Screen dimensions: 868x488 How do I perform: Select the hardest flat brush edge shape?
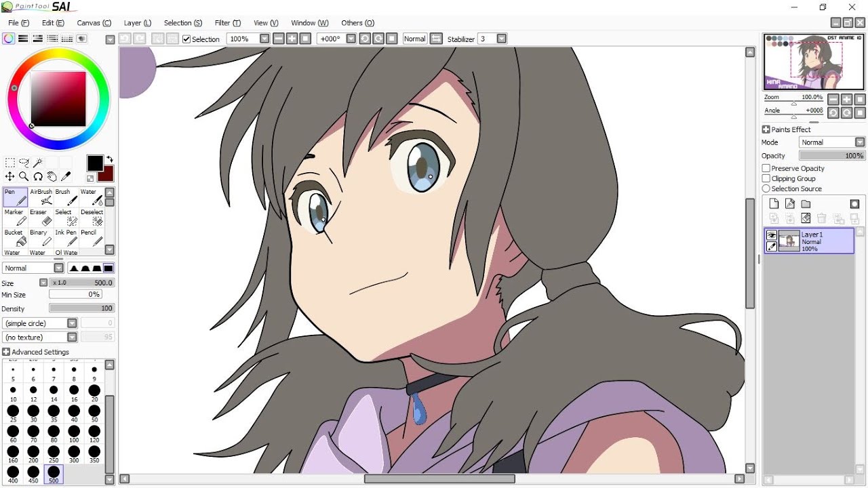[108, 268]
